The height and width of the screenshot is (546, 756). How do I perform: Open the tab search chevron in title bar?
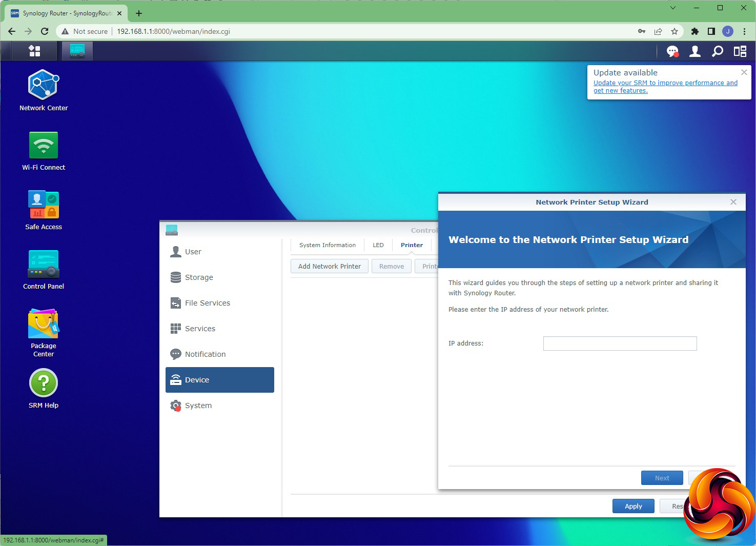pyautogui.click(x=673, y=8)
